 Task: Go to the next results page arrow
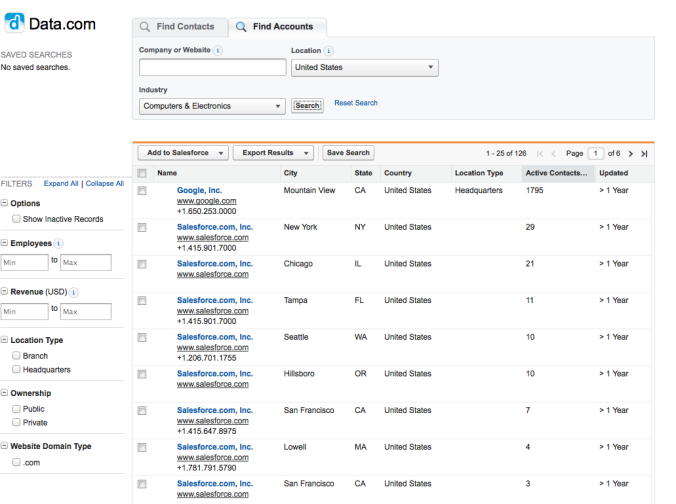pos(631,153)
